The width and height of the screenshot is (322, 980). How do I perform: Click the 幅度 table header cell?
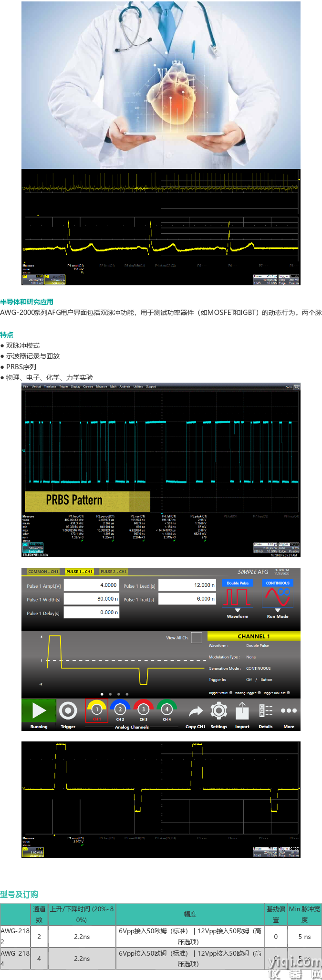tap(190, 914)
